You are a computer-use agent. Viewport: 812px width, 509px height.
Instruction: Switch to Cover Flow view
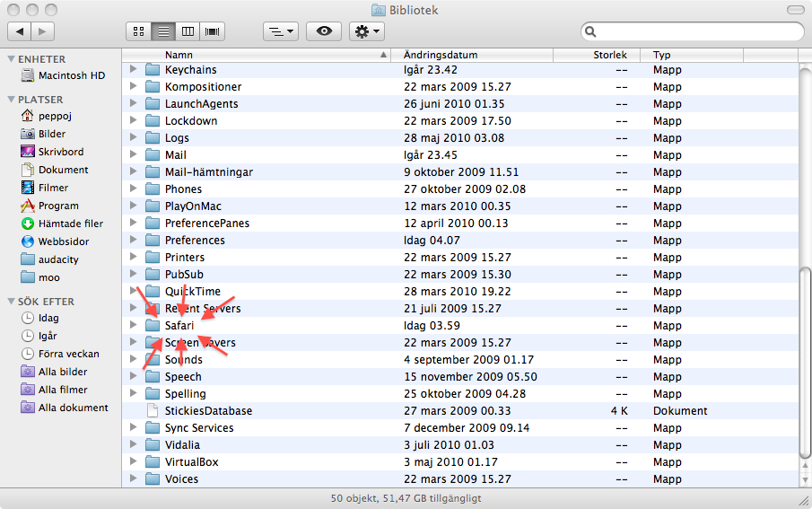tap(213, 31)
